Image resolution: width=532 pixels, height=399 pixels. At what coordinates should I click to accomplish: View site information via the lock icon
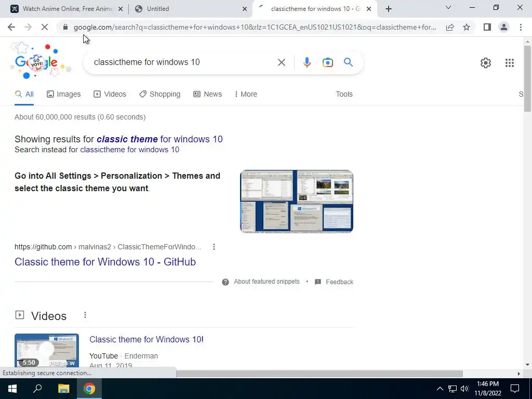pos(65,27)
